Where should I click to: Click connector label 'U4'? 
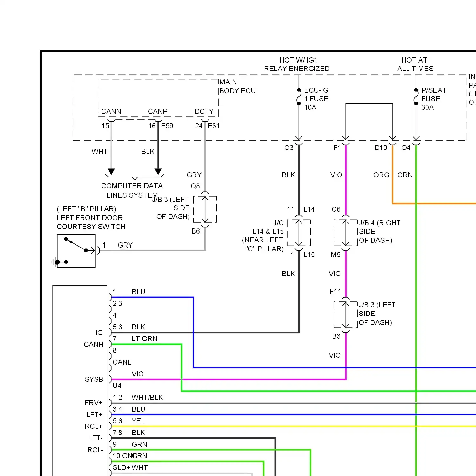pyautogui.click(x=117, y=386)
